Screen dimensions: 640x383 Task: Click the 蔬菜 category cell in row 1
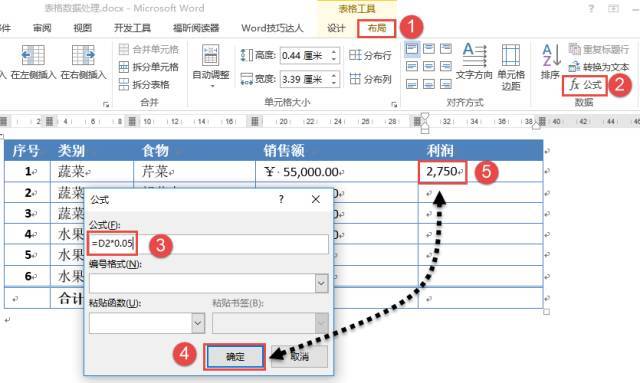point(92,171)
